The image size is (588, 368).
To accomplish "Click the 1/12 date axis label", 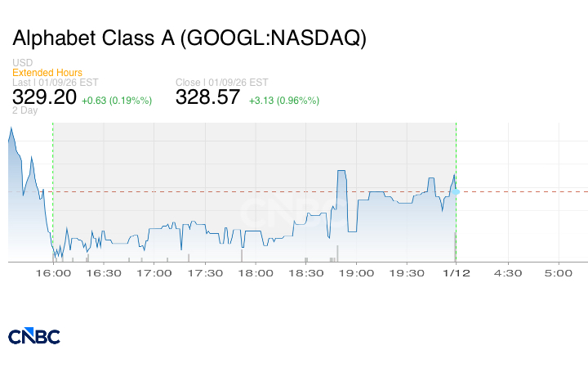I will pos(457,273).
